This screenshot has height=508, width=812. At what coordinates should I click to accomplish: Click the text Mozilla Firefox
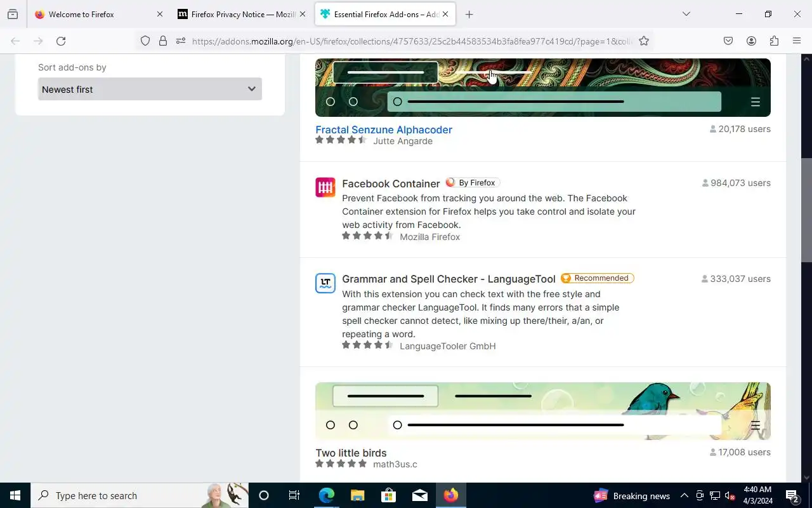[x=430, y=237]
